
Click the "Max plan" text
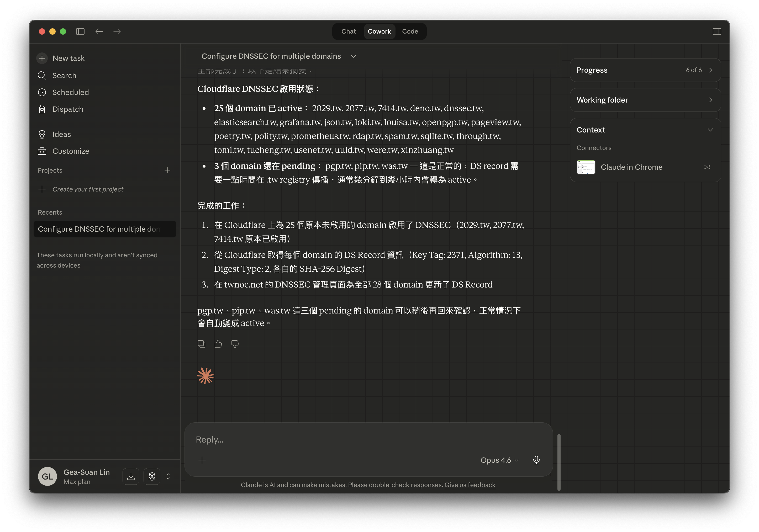coord(77,482)
